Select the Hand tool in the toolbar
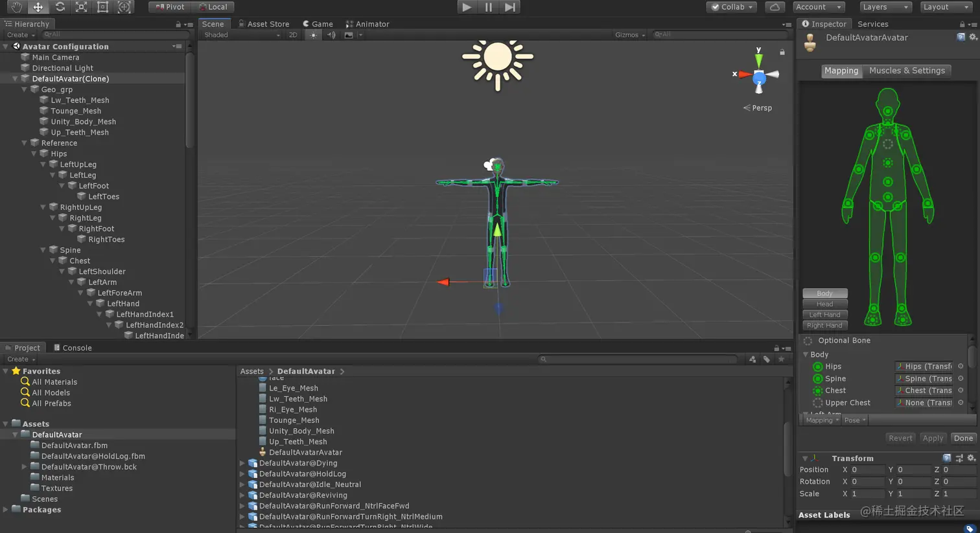Viewport: 980px width, 533px height. point(16,7)
